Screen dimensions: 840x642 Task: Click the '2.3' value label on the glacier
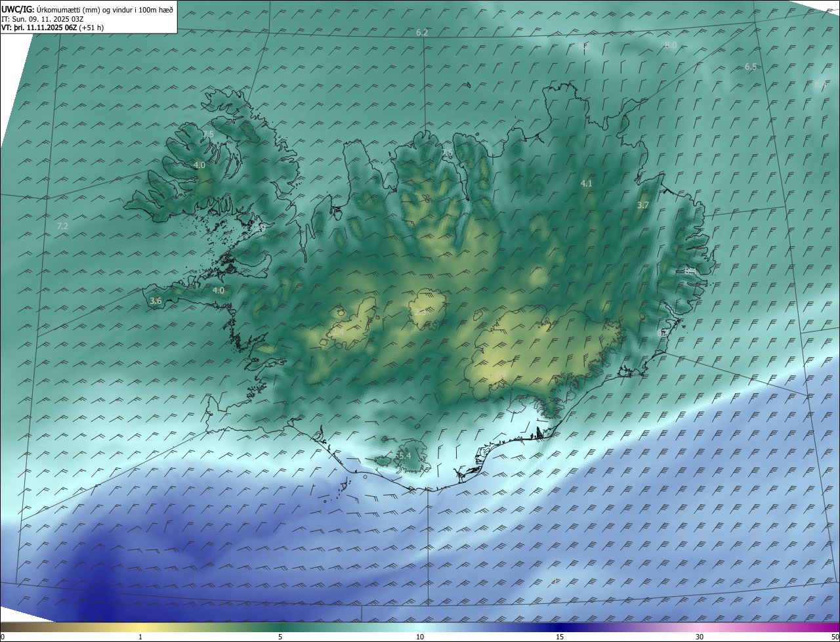tap(420, 312)
